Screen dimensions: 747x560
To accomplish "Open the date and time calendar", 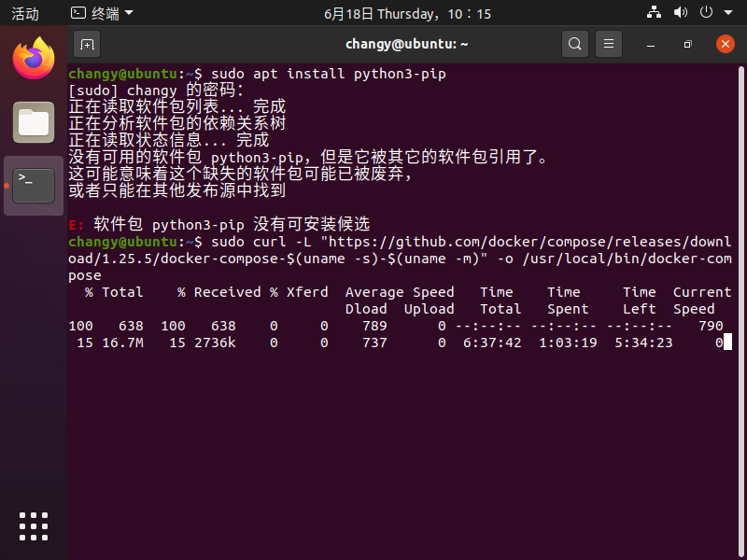I will (407, 14).
